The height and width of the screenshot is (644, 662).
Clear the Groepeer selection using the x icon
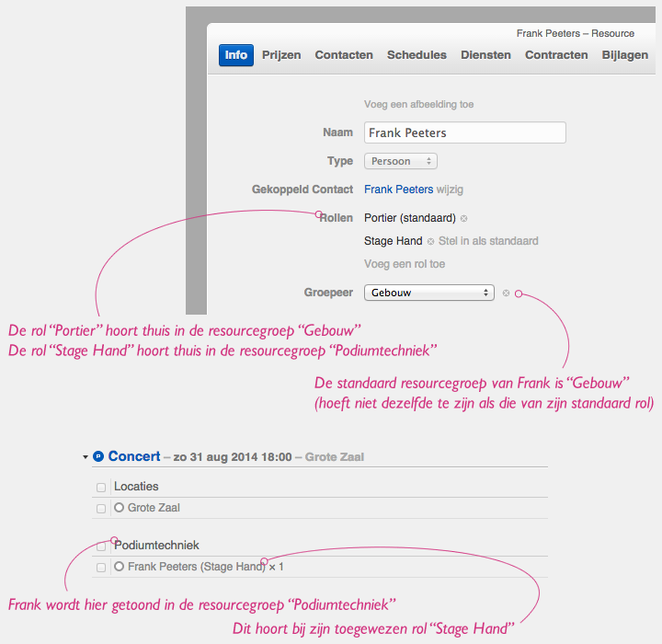[x=506, y=293]
